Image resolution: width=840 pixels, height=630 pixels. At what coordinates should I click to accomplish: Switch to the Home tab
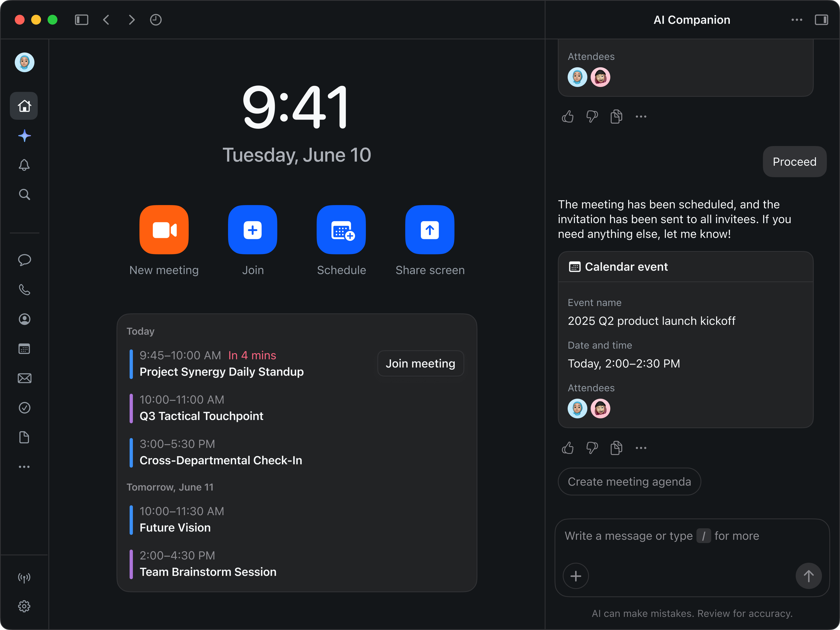click(24, 106)
